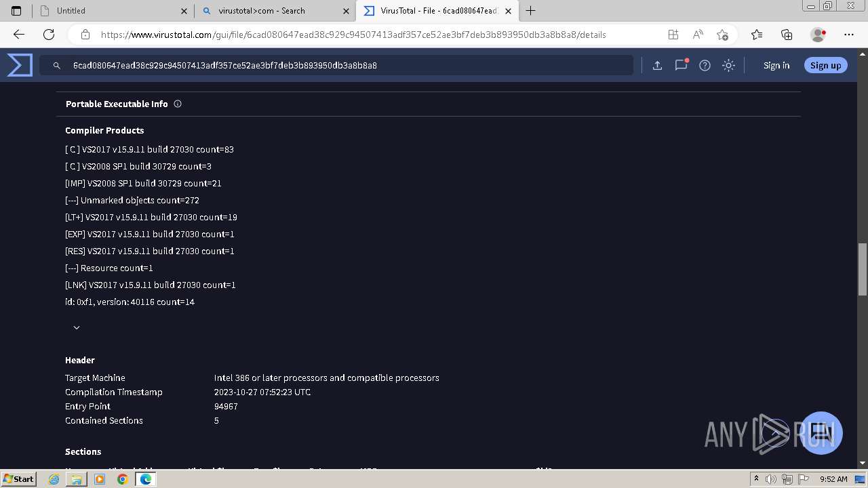Click the Unmarked objects count=272 row

[132, 200]
